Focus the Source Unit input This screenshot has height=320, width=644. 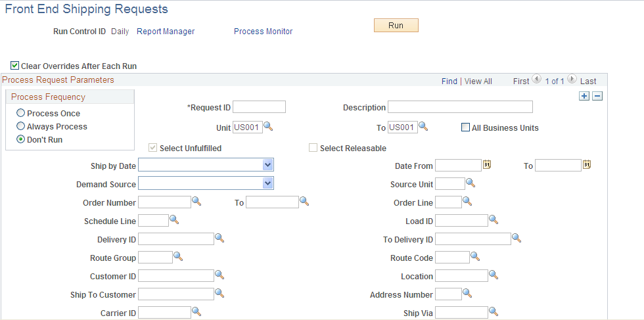pyautogui.click(x=449, y=183)
